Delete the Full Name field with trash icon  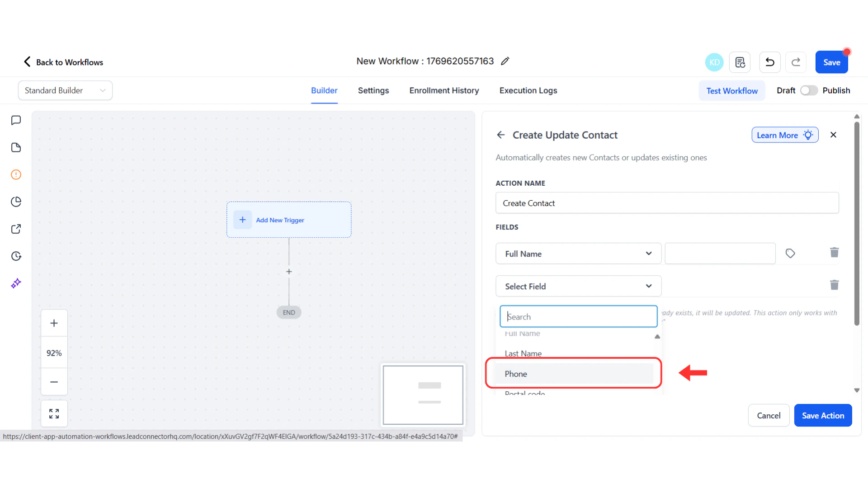click(834, 253)
